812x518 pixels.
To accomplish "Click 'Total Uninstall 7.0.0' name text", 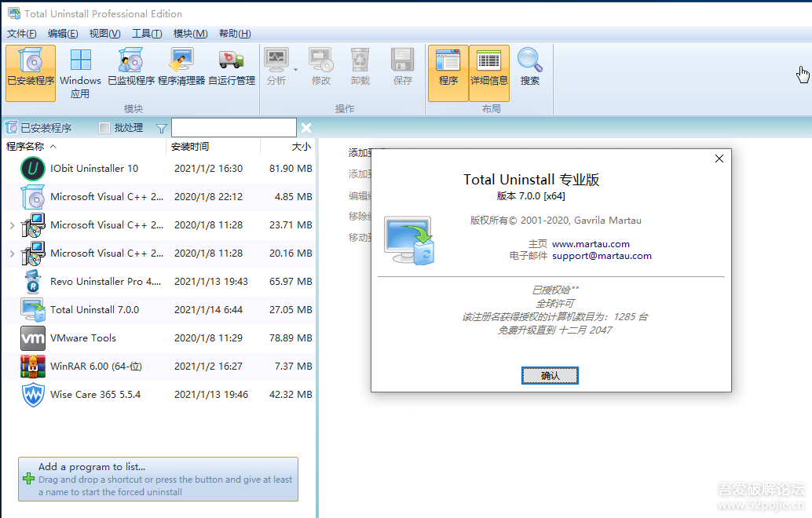I will (x=95, y=310).
